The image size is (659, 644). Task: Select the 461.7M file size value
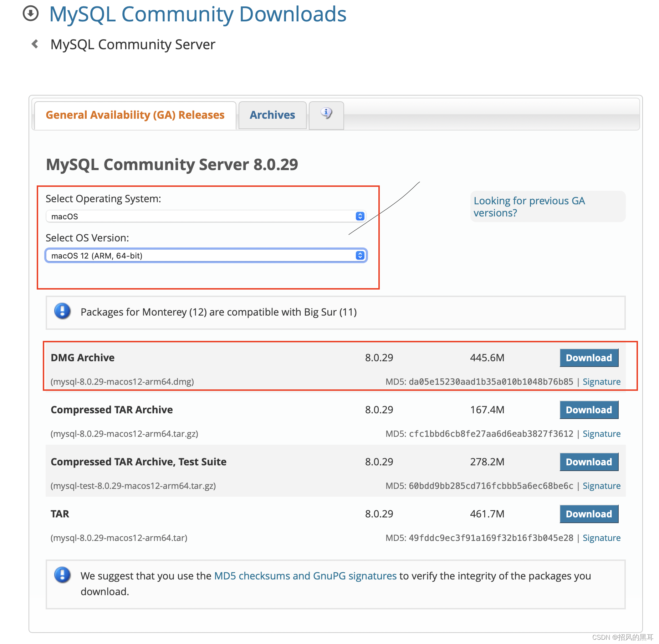point(487,514)
